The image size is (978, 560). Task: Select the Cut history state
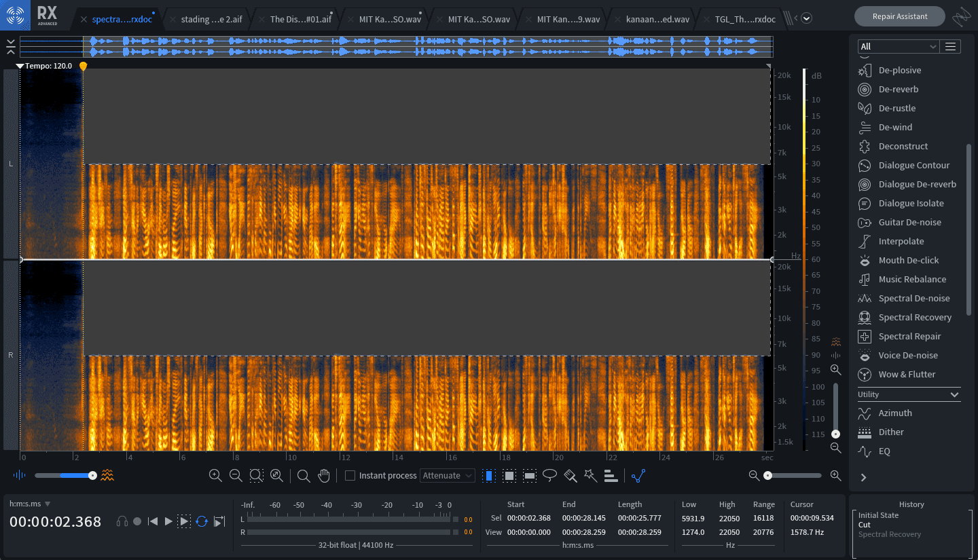click(864, 525)
